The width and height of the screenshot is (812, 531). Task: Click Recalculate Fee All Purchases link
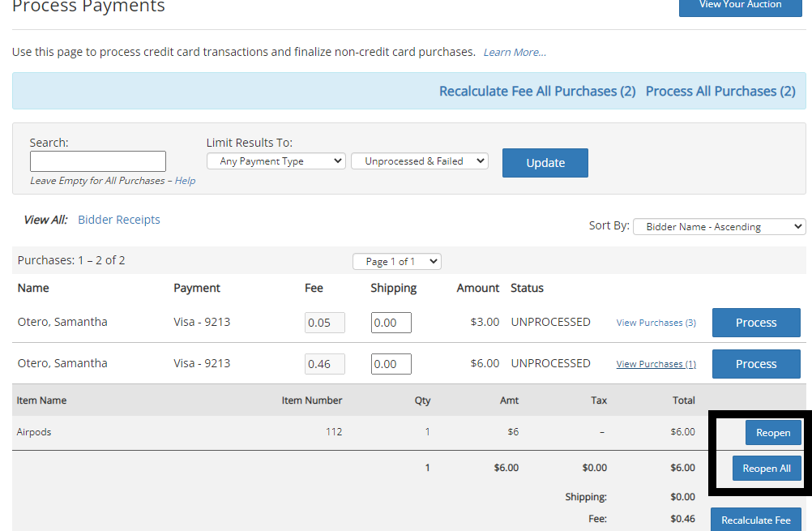(536, 92)
